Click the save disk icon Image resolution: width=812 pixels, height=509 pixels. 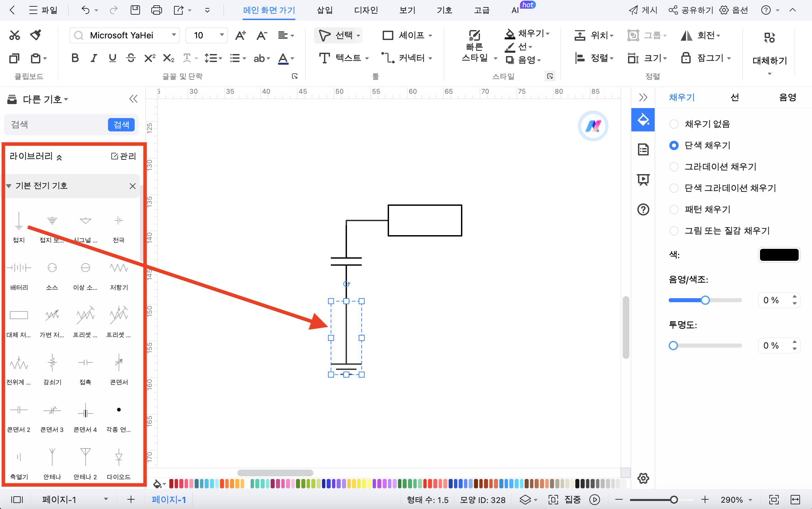135,10
